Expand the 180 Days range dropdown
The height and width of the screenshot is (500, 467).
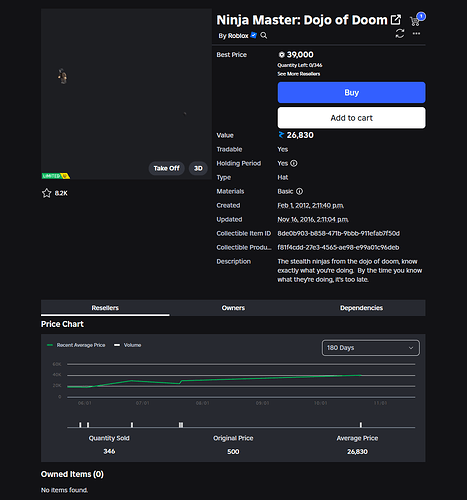pos(370,348)
